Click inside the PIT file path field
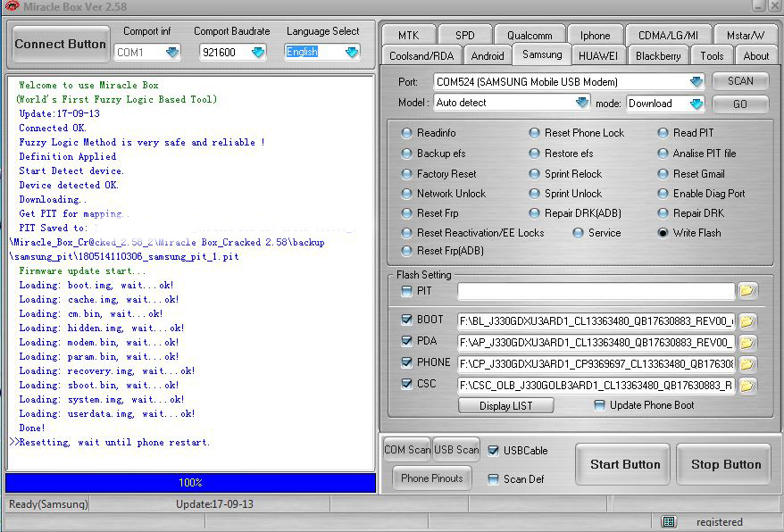784x532 pixels. coord(596,291)
